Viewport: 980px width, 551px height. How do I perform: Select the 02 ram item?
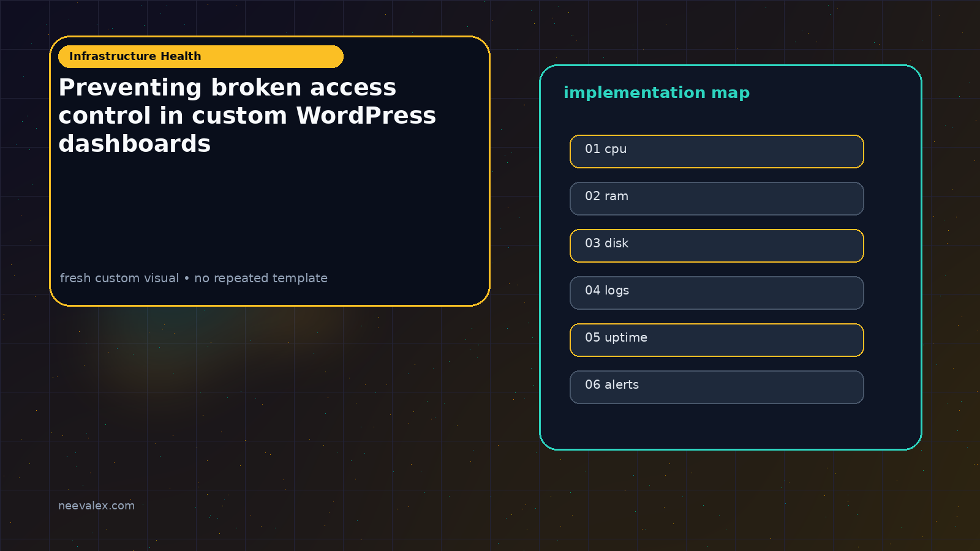click(717, 198)
